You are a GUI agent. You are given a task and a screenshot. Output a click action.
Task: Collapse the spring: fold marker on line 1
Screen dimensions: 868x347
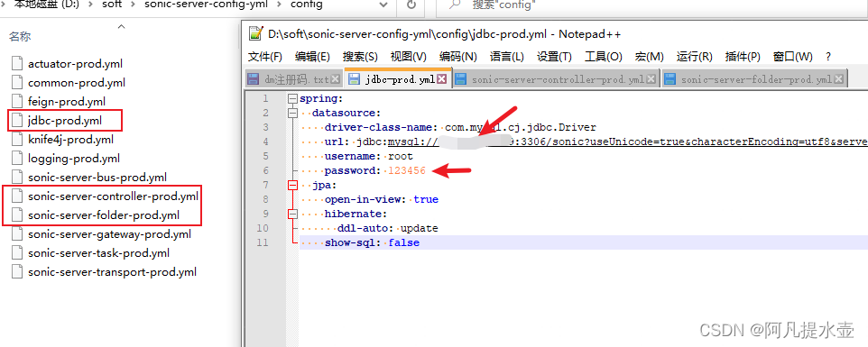[293, 99]
